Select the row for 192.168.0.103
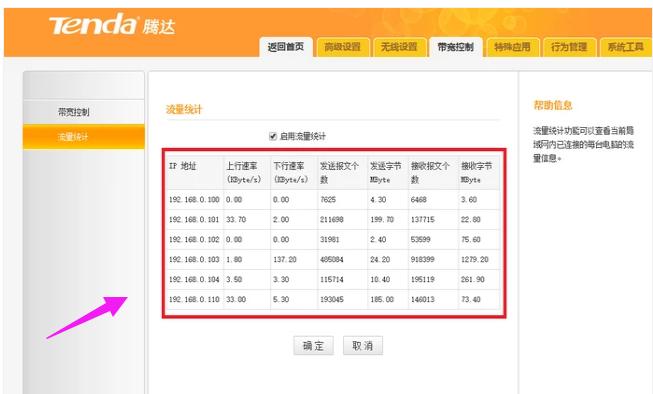Viewport: 653px width, 394px height. coord(333,259)
